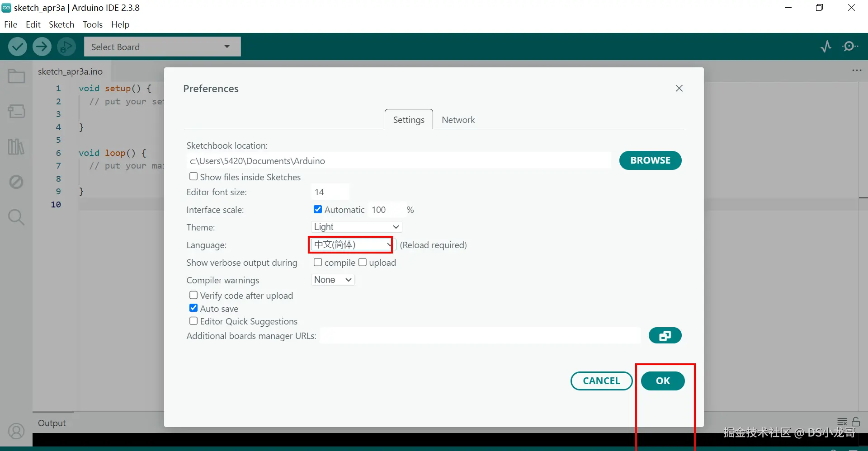The width and height of the screenshot is (868, 451).
Task: Click the additional boards URLs window icon button
Action: 665,336
